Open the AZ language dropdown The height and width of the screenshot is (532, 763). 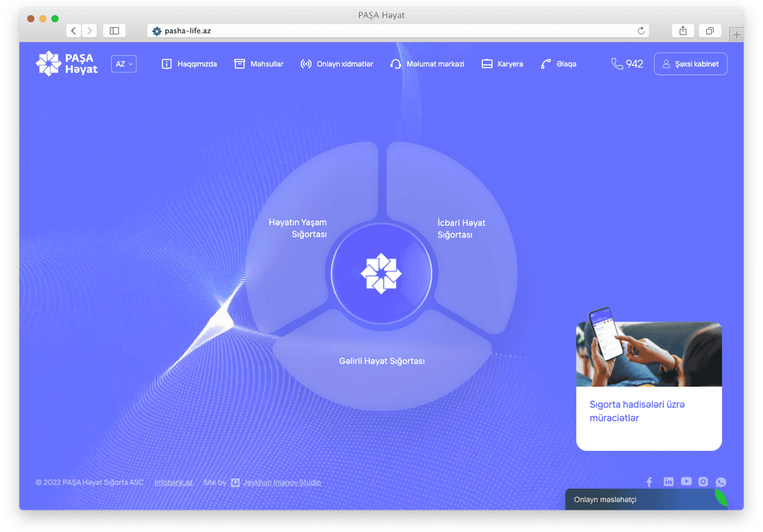point(124,64)
